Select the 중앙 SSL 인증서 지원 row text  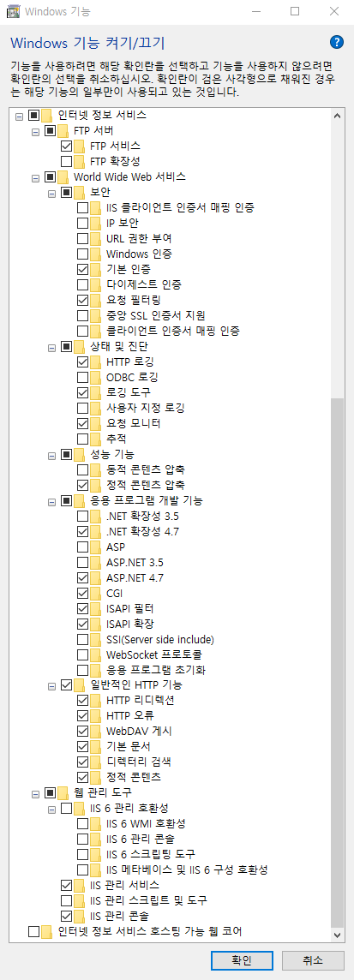156,315
